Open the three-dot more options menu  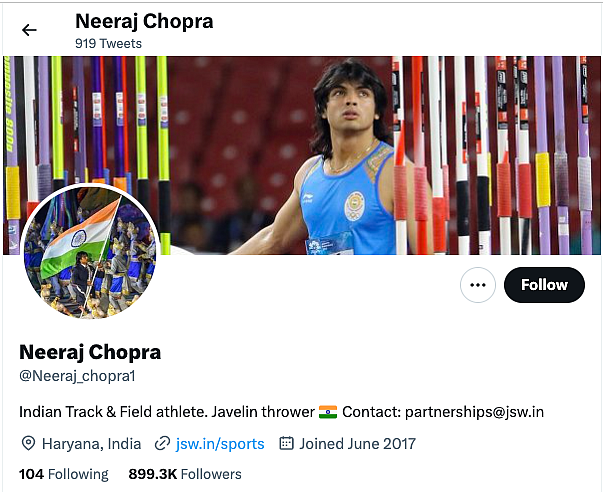478,285
